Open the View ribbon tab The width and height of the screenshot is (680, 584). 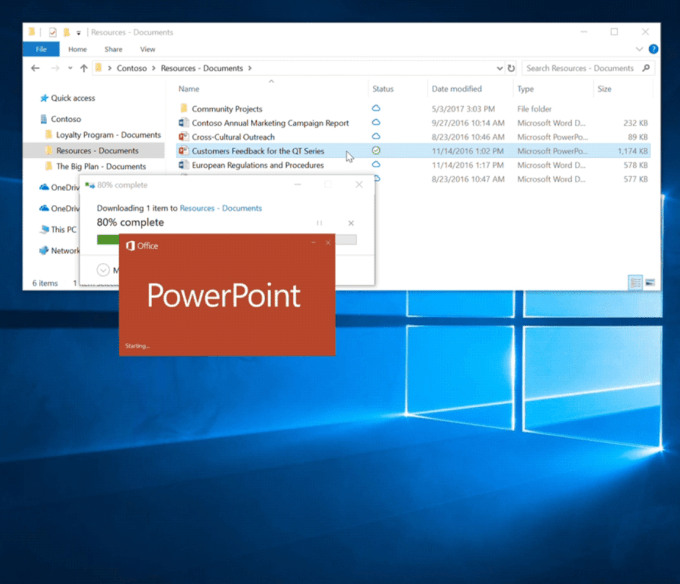147,49
